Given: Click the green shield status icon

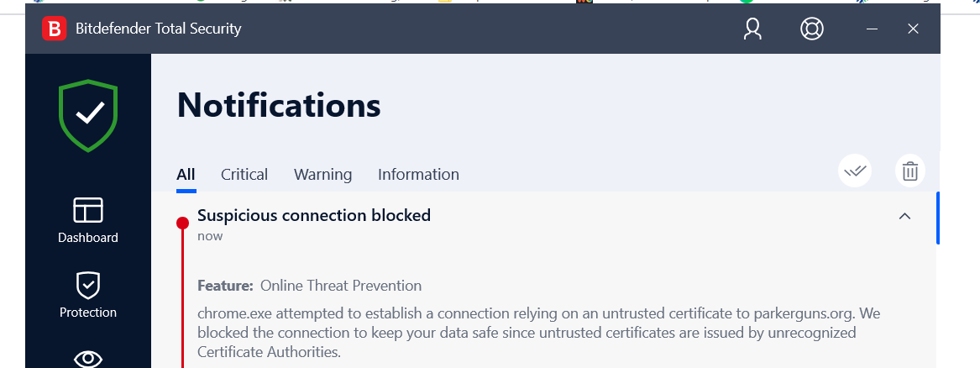Looking at the screenshot, I should click(88, 115).
